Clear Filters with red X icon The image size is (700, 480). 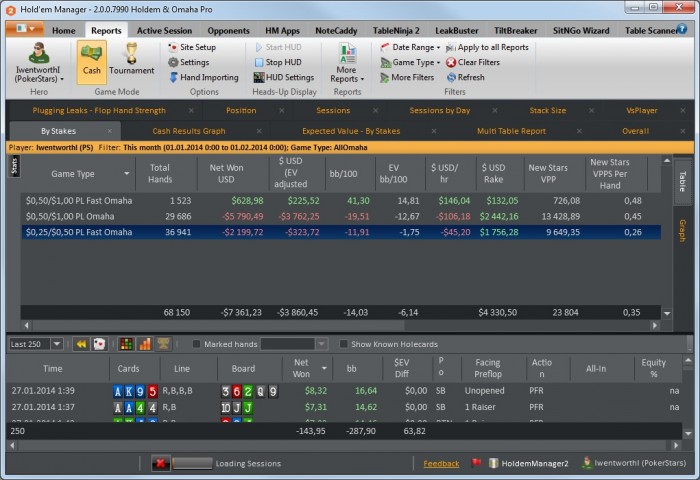[472, 63]
